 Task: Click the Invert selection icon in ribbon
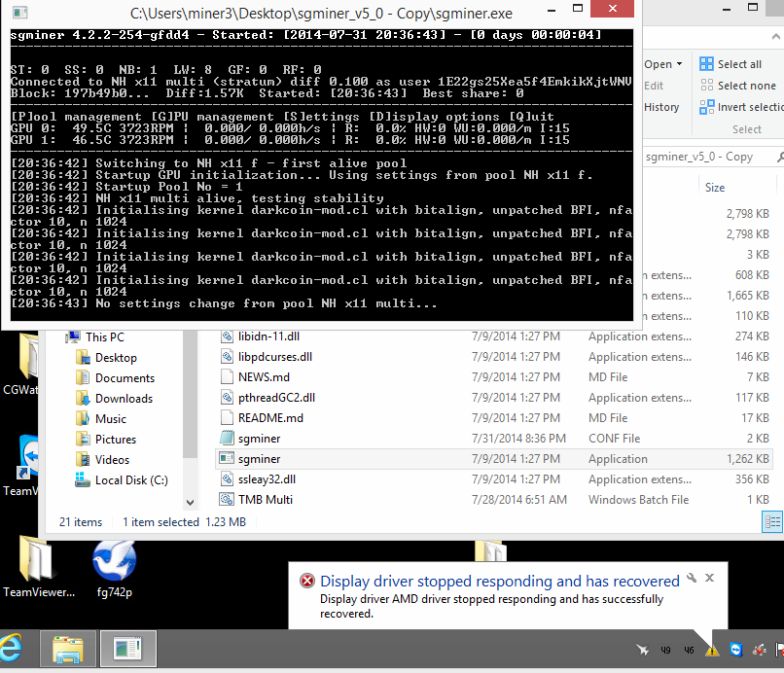click(706, 107)
